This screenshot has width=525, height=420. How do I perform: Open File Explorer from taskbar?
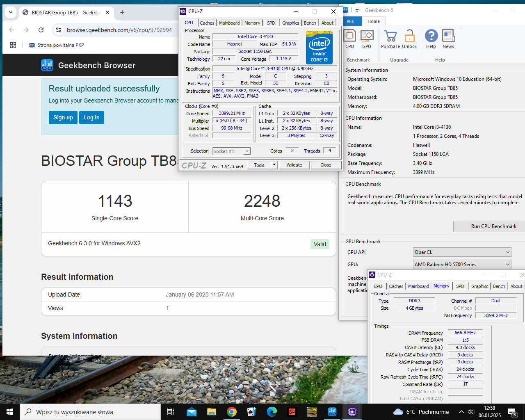[x=211, y=412]
